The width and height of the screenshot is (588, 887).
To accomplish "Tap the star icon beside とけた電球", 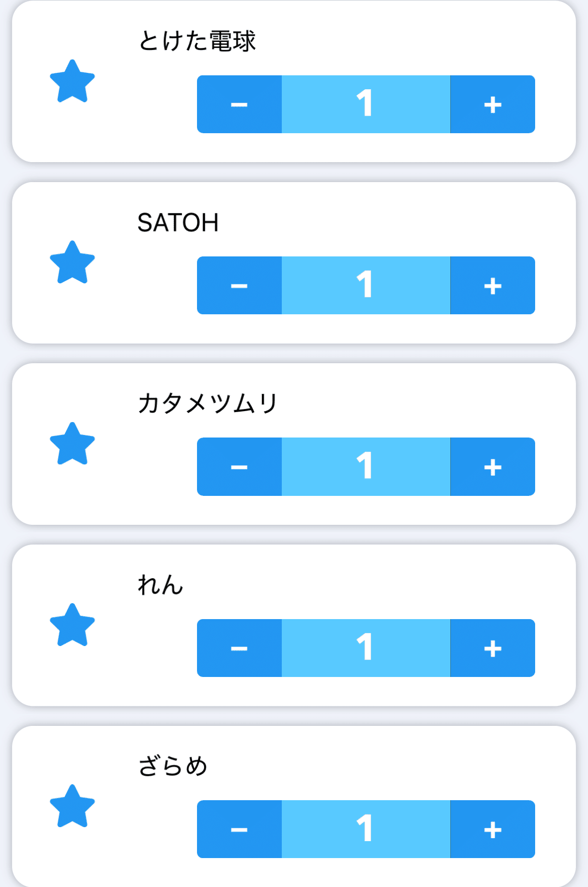I will (x=72, y=81).
